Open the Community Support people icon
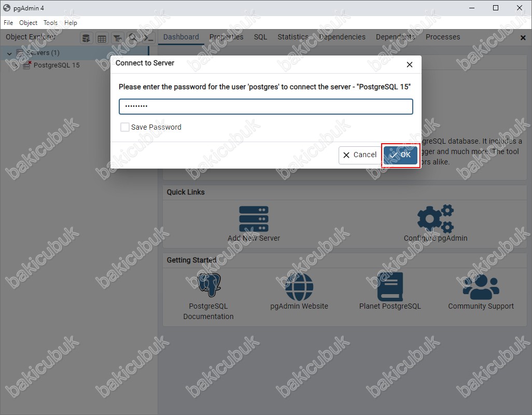This screenshot has width=532, height=415. pyautogui.click(x=481, y=287)
